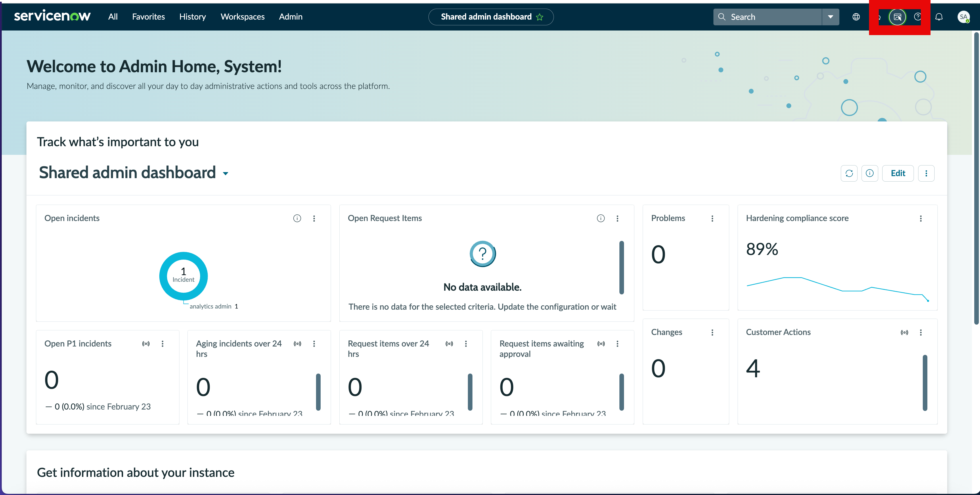Go to ServiceNow home logo
980x495 pixels.
tap(52, 16)
